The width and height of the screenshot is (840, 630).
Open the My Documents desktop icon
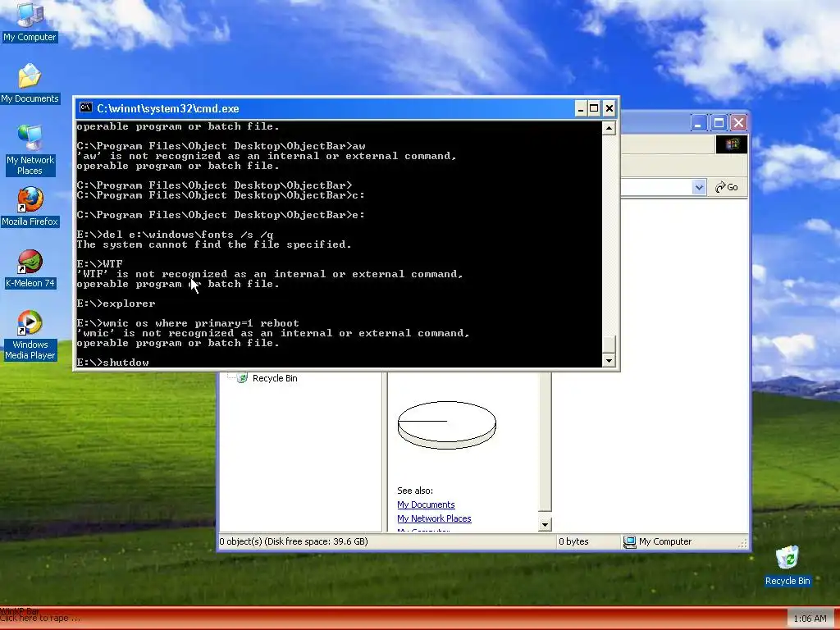(x=30, y=84)
